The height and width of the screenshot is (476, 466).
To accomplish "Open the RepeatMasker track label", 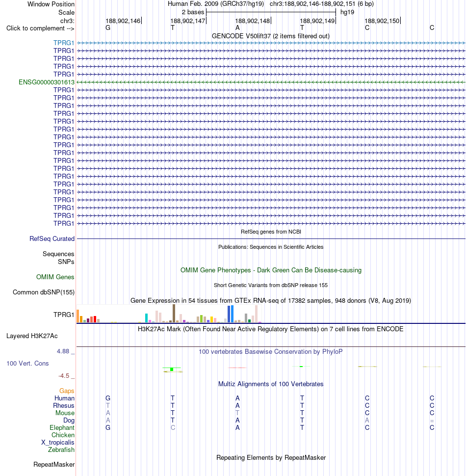I will coord(54,464).
